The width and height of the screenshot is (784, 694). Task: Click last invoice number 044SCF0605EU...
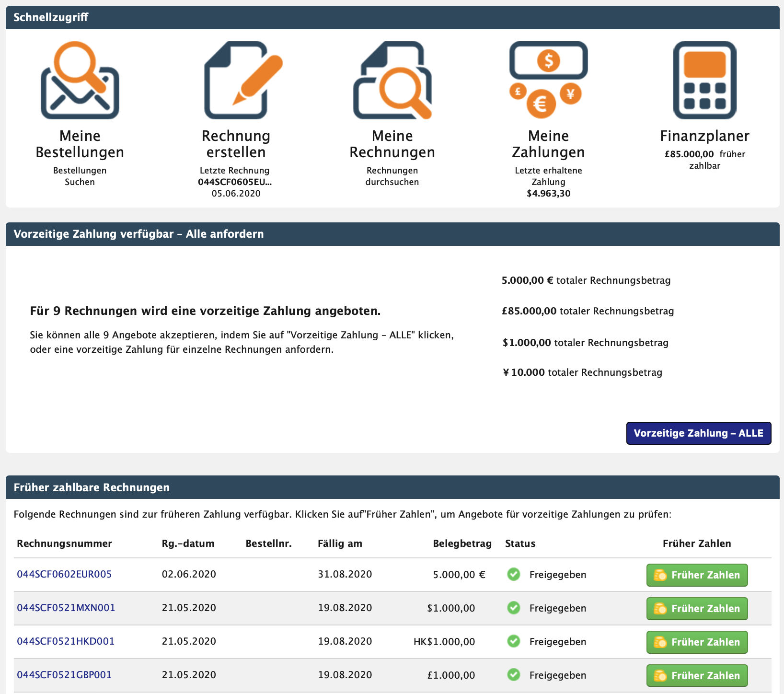click(x=235, y=182)
